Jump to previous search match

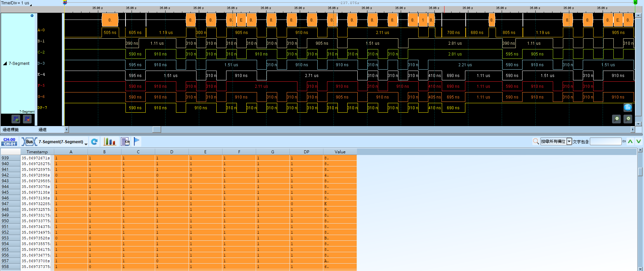point(630,142)
